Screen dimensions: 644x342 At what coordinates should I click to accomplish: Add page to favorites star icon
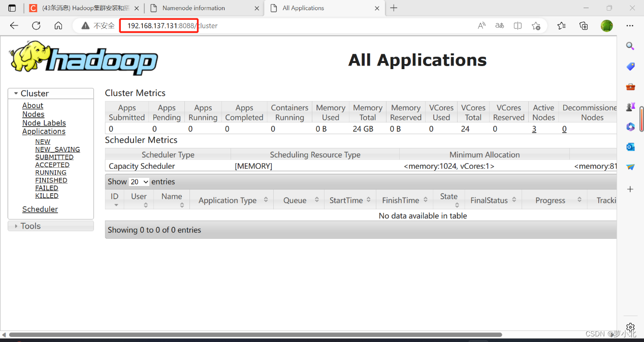(x=536, y=25)
